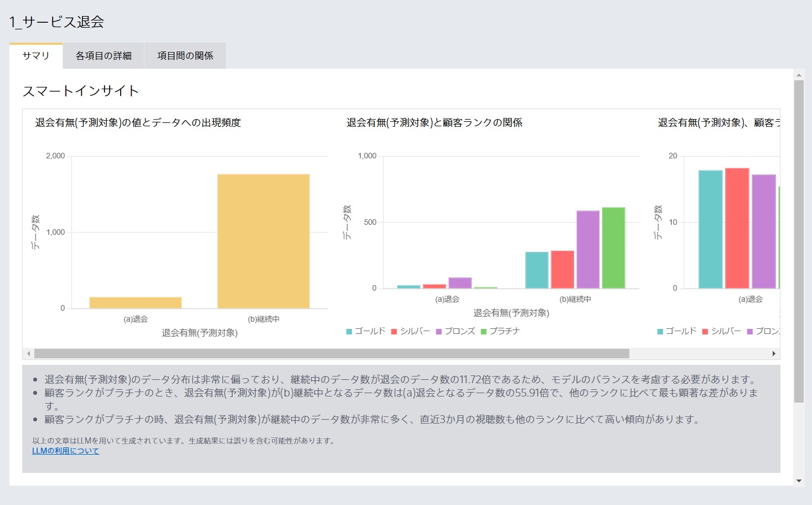Switch to the 各項目の詳細 tab

103,55
